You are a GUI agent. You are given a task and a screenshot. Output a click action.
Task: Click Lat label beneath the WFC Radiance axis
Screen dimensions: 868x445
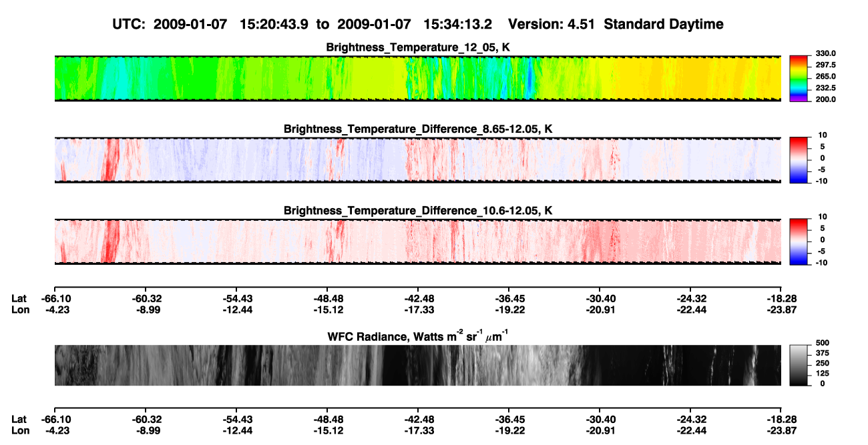[19, 419]
